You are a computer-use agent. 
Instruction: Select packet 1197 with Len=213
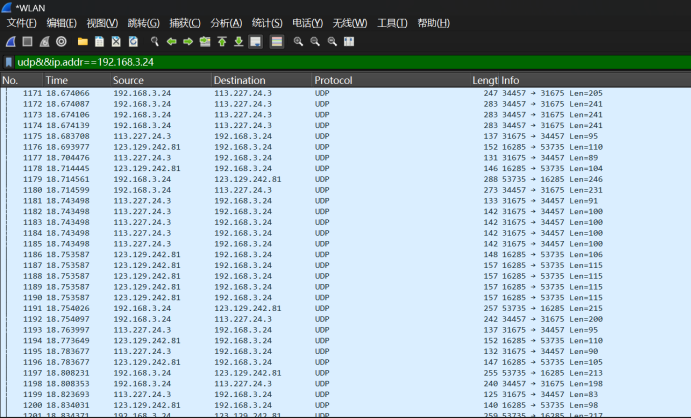point(346,373)
